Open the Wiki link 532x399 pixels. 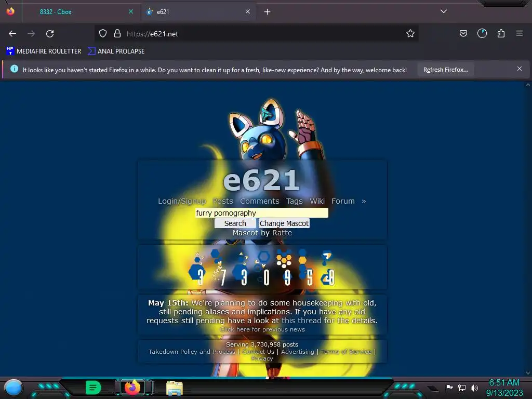click(317, 201)
